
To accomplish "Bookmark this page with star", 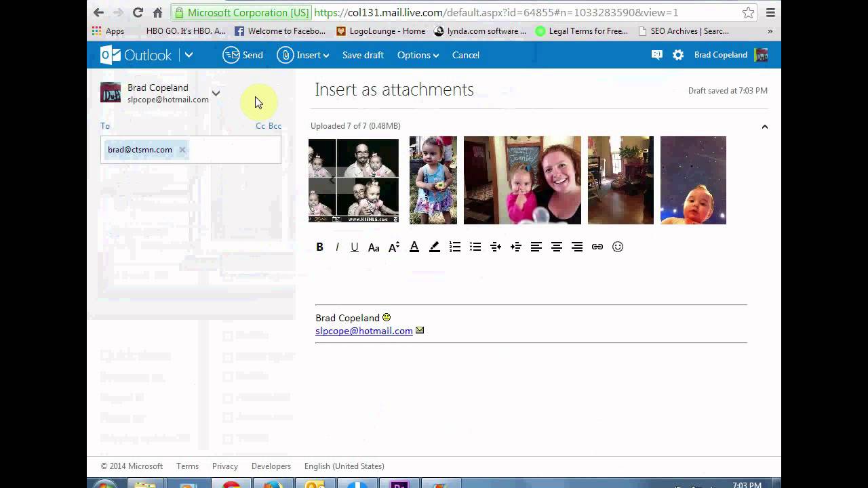I will click(748, 12).
